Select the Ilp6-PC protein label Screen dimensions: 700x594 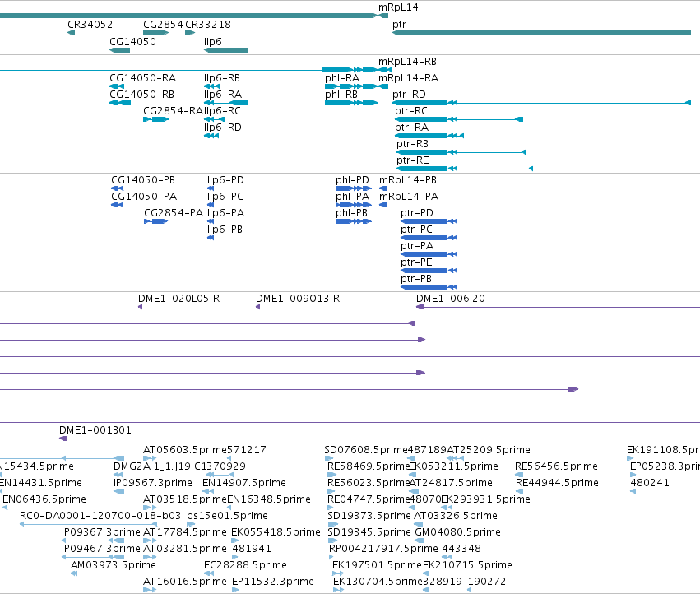click(x=225, y=197)
